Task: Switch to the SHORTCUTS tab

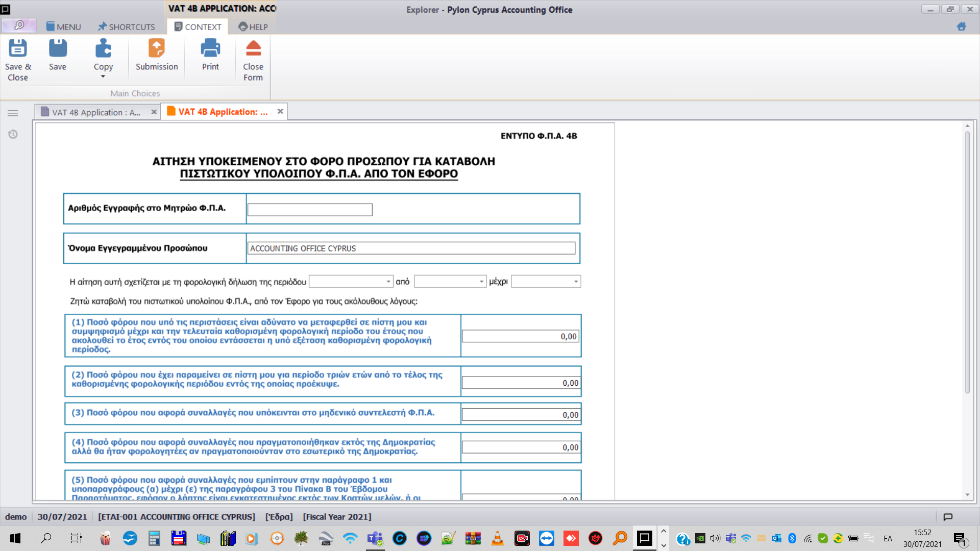Action: point(127,27)
